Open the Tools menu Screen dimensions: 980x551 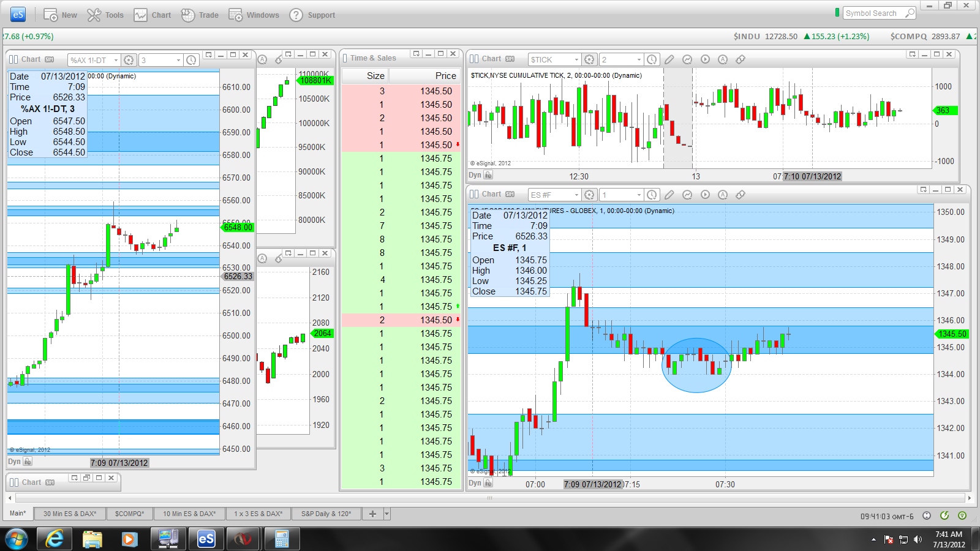[105, 15]
